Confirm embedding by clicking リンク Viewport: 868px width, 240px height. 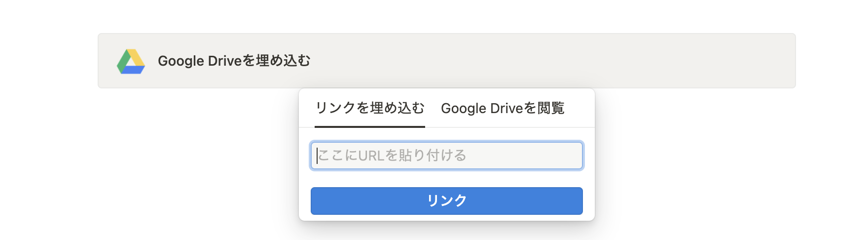447,200
